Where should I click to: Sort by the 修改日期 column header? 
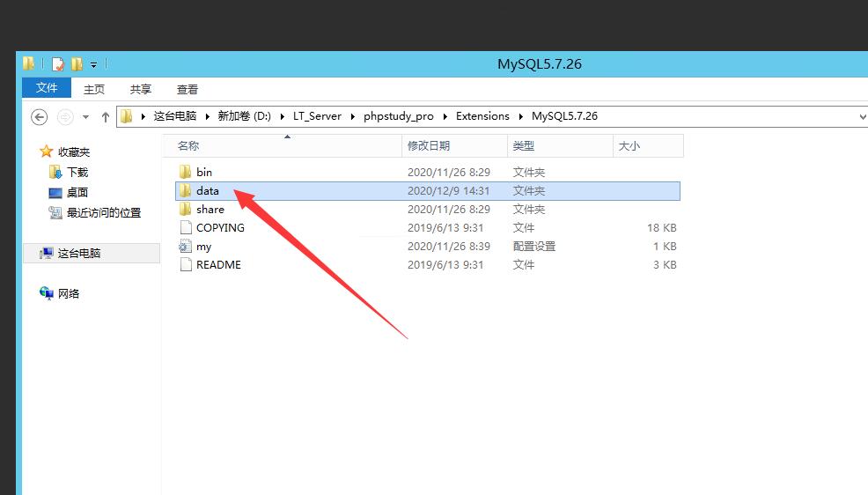[429, 145]
